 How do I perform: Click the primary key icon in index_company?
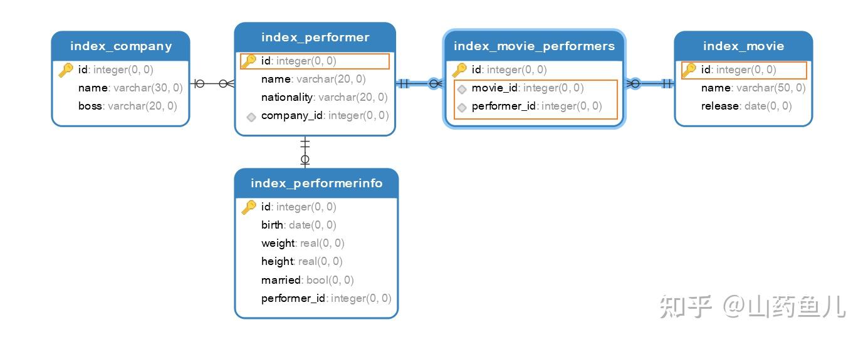[x=66, y=70]
